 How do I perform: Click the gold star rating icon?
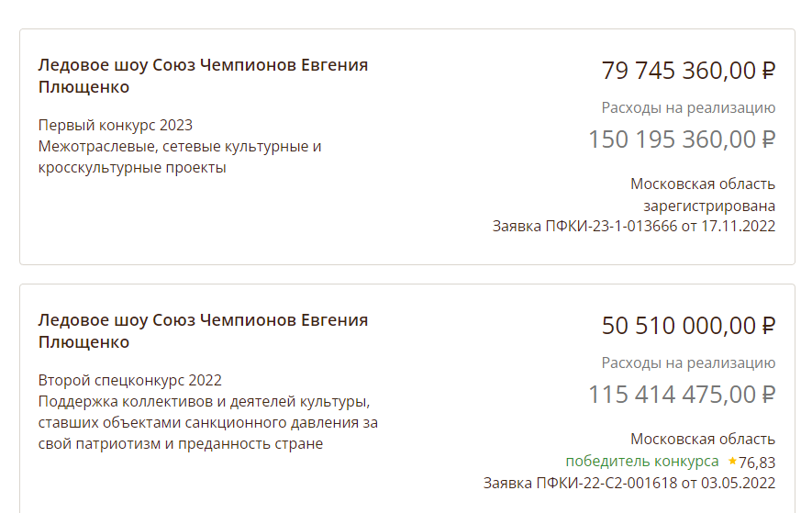pyautogui.click(x=732, y=461)
